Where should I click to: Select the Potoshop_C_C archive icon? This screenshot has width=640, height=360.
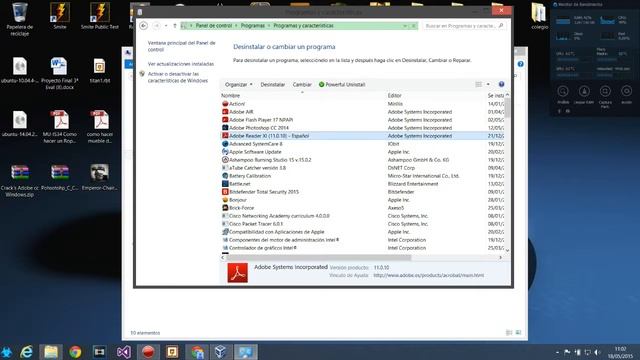coord(60,177)
